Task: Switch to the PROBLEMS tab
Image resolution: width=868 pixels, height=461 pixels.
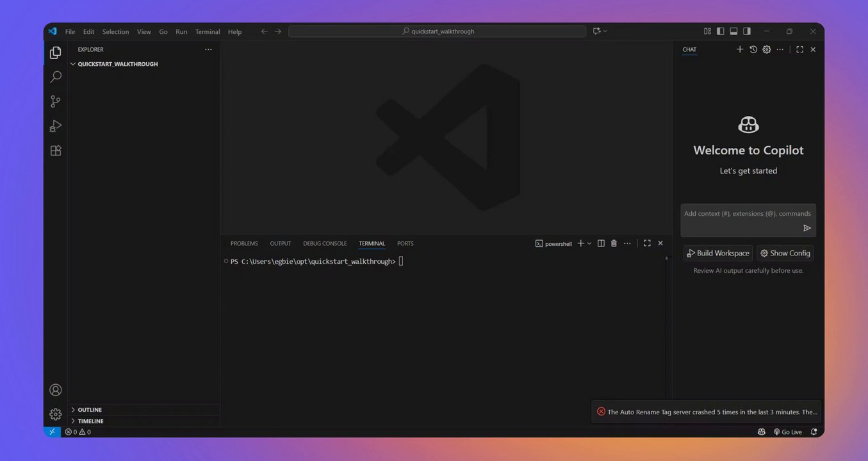Action: [x=244, y=243]
